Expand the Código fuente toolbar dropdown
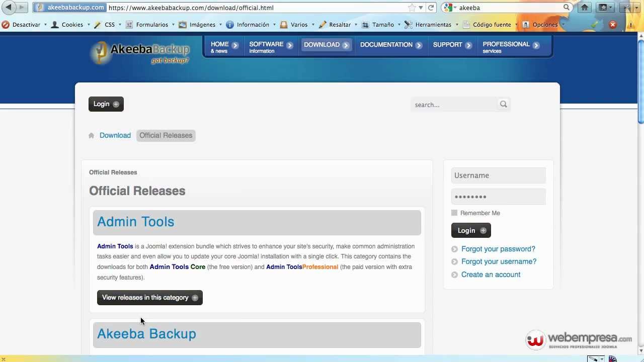The height and width of the screenshot is (362, 644). tap(516, 25)
